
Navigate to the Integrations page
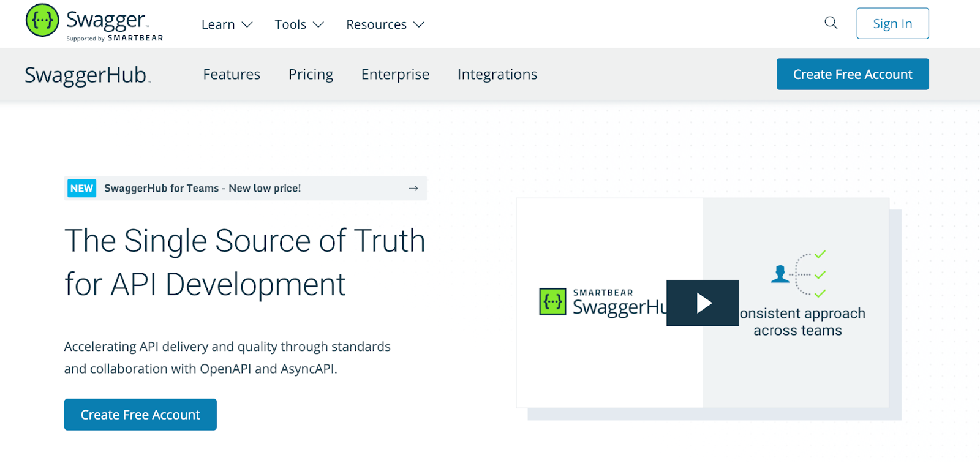497,75
